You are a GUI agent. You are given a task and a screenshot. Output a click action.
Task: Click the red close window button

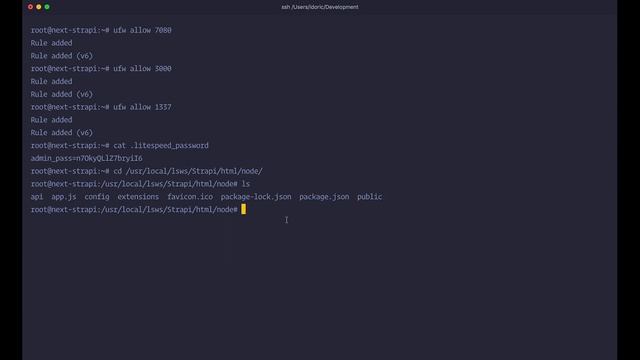pos(31,7)
